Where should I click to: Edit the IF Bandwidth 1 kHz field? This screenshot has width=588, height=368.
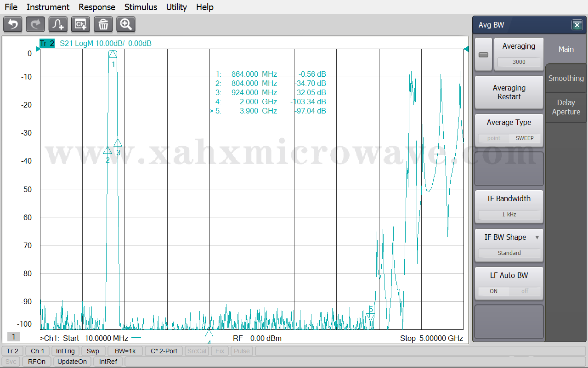point(509,215)
